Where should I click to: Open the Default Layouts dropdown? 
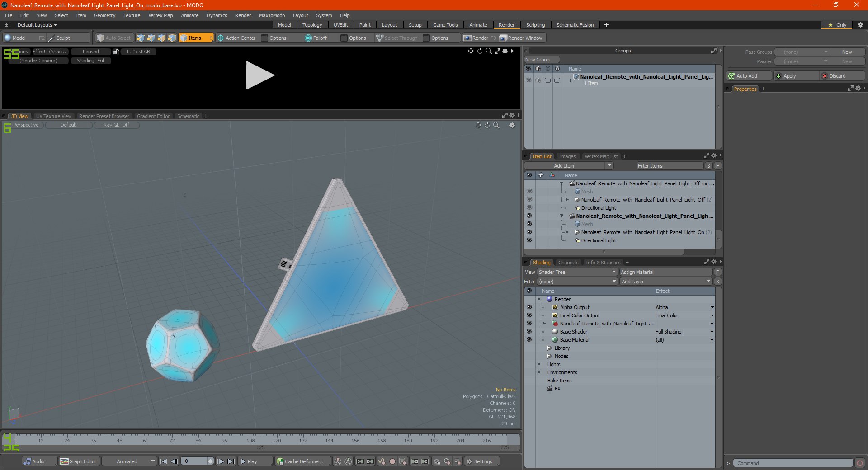click(x=37, y=25)
